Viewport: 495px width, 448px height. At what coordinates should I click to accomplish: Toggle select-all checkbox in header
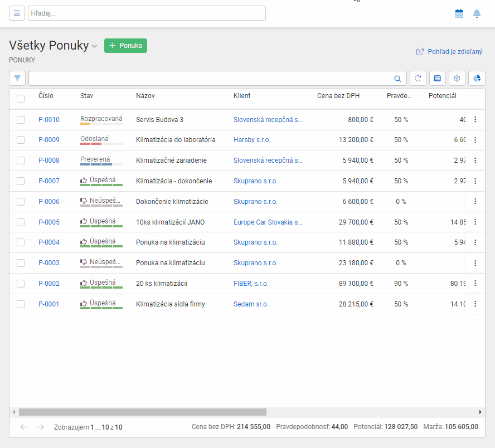click(21, 99)
